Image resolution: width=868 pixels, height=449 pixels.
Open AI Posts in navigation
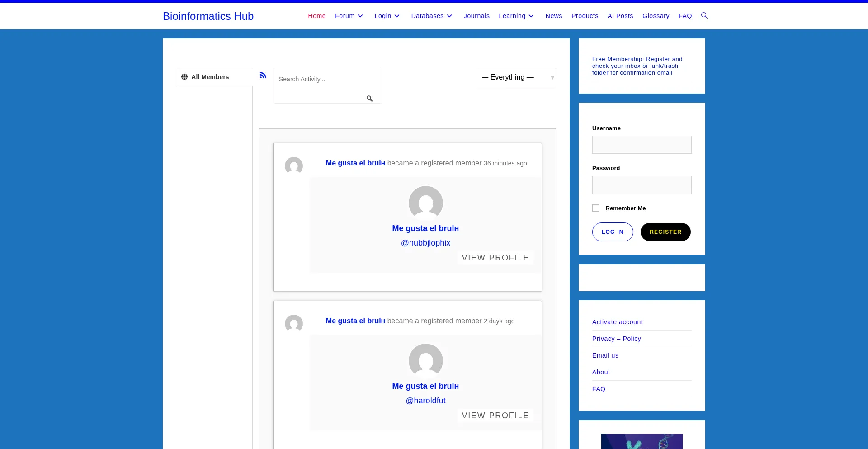pyautogui.click(x=620, y=16)
